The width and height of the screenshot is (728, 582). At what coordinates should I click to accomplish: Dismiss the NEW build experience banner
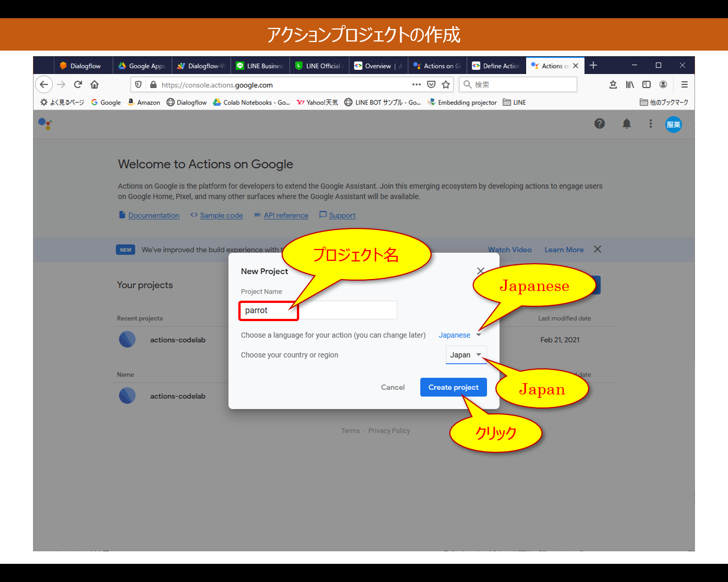[x=597, y=249]
